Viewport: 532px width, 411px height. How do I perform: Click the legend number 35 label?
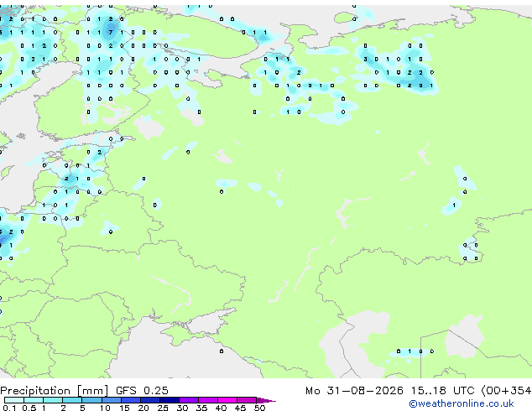point(201,408)
